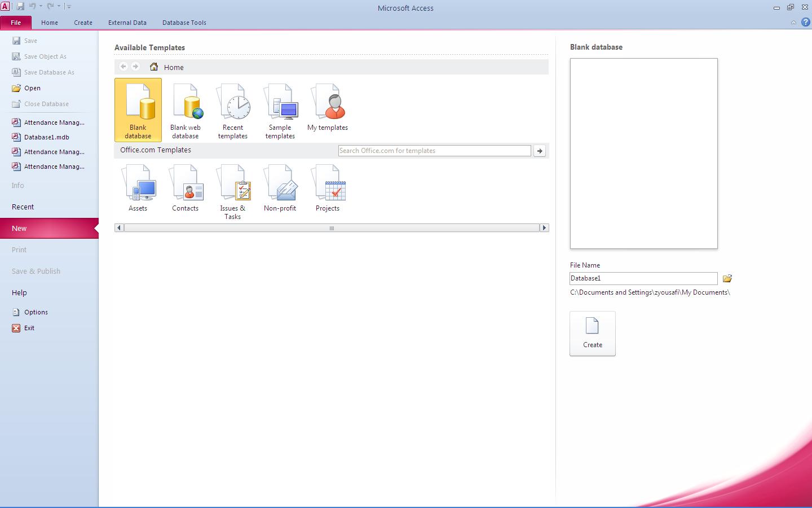Image resolution: width=812 pixels, height=508 pixels.
Task: Start the Office.com template search arrow
Action: pyautogui.click(x=540, y=151)
